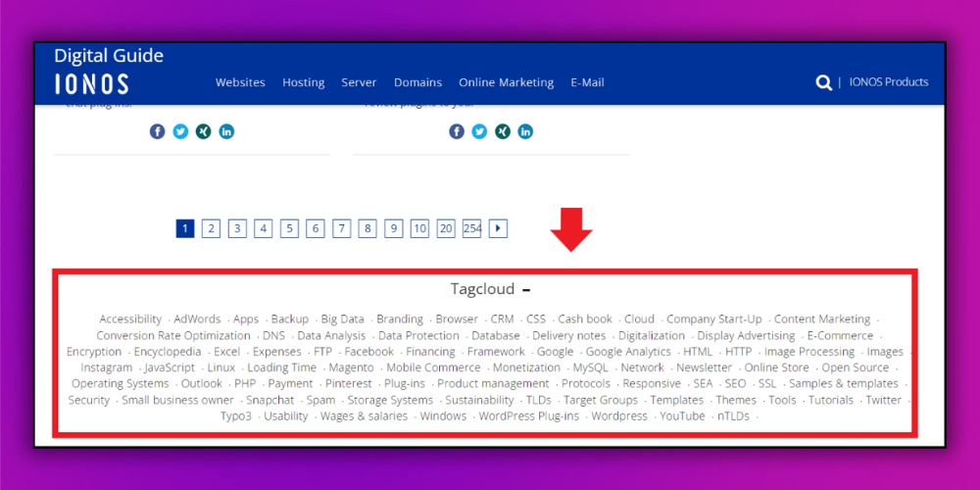Open the Samples & templates tag
The image size is (980, 490).
tap(843, 384)
